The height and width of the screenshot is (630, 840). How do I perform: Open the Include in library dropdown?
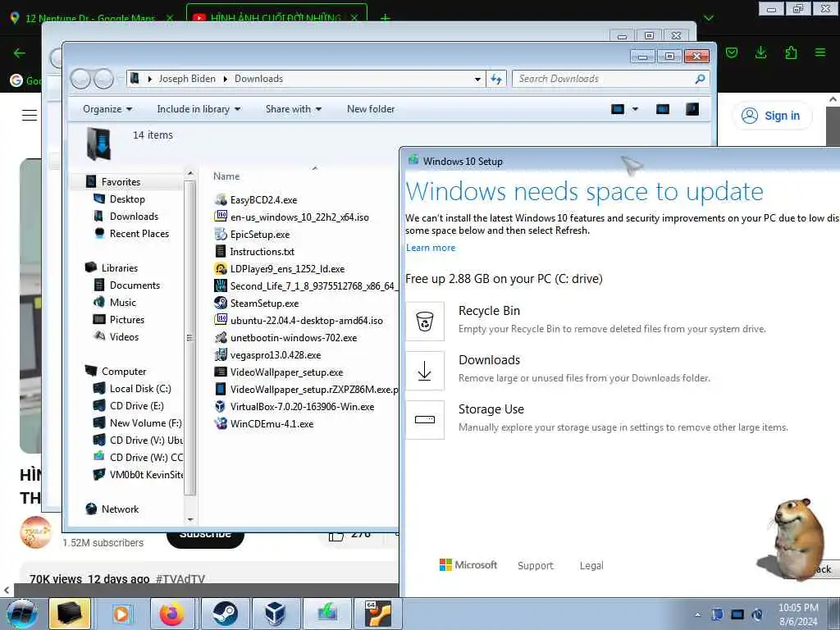pyautogui.click(x=199, y=109)
